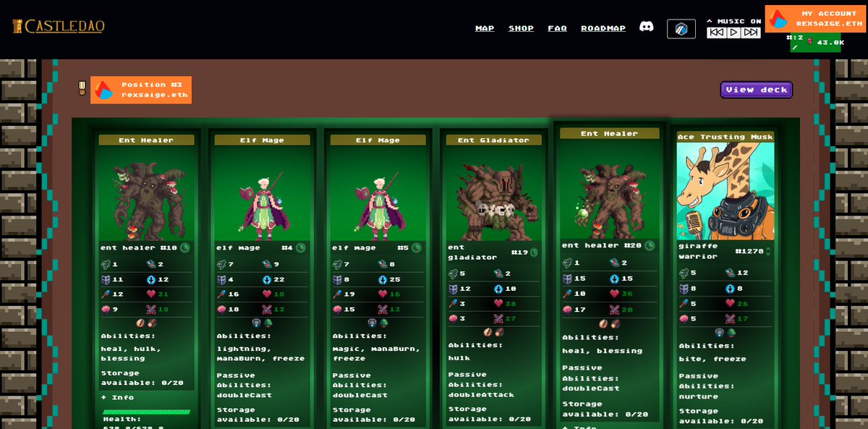Click the 'doubleAttack' passive ability text
Screen dimensions: 868x429
481,394
